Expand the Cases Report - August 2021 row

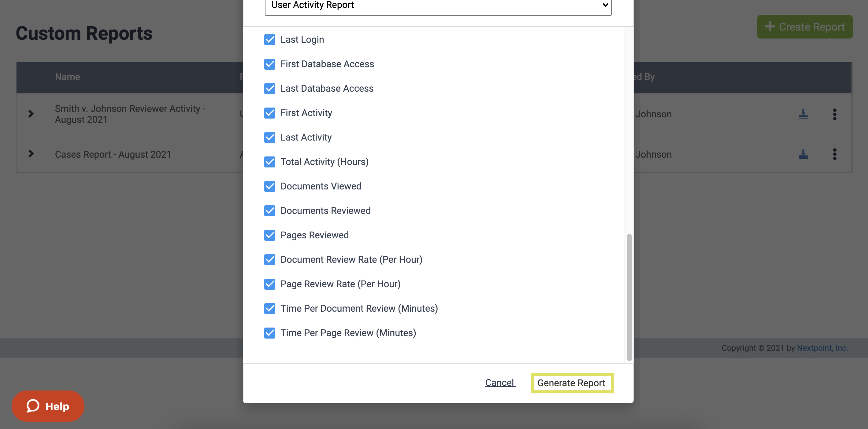[31, 154]
